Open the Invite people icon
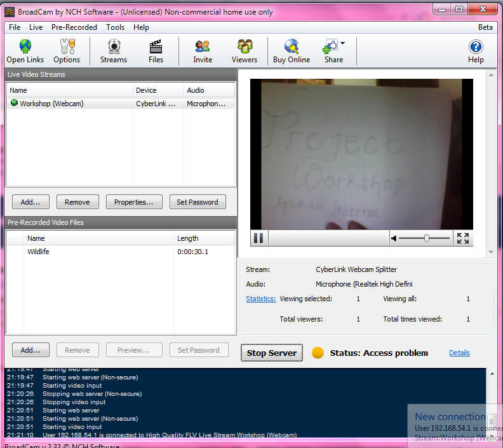 (203, 51)
